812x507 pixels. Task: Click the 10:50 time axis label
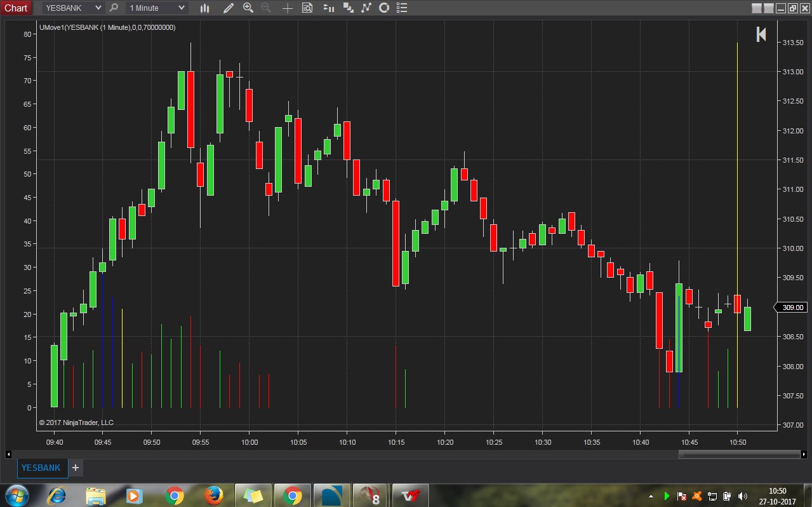pyautogui.click(x=737, y=442)
